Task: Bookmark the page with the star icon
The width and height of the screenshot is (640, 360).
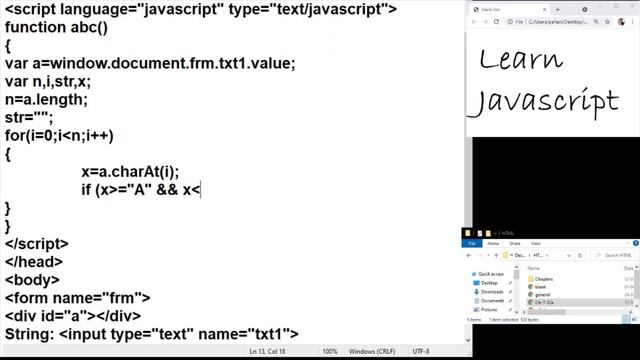Action: pos(607,22)
